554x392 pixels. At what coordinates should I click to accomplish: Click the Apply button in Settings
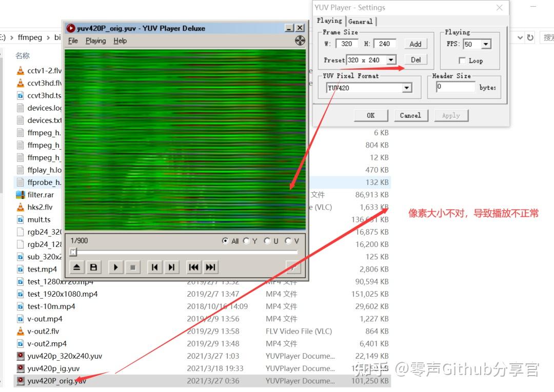coord(451,115)
